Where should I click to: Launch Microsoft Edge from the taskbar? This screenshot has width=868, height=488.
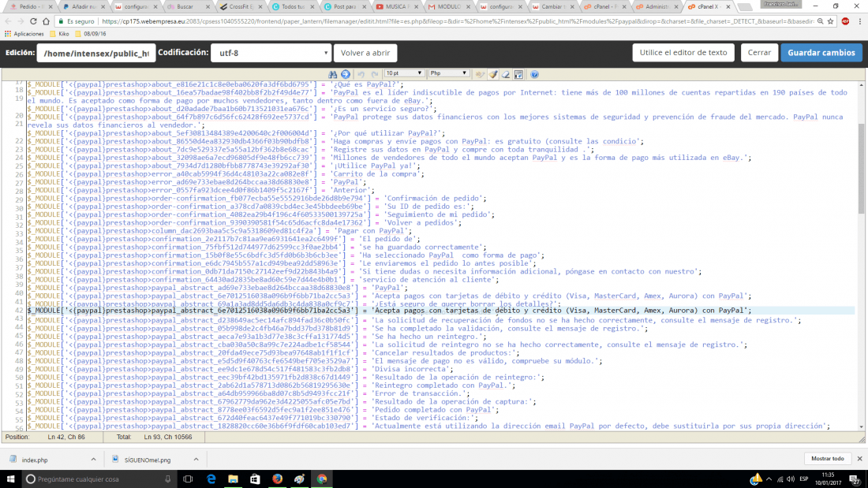pyautogui.click(x=211, y=479)
